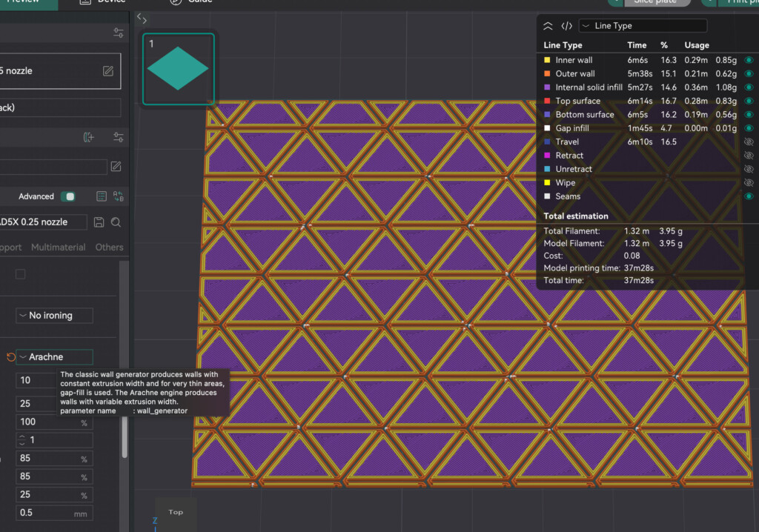This screenshot has width=759, height=532.
Task: Hide the Inner wall line type
Action: (x=749, y=60)
